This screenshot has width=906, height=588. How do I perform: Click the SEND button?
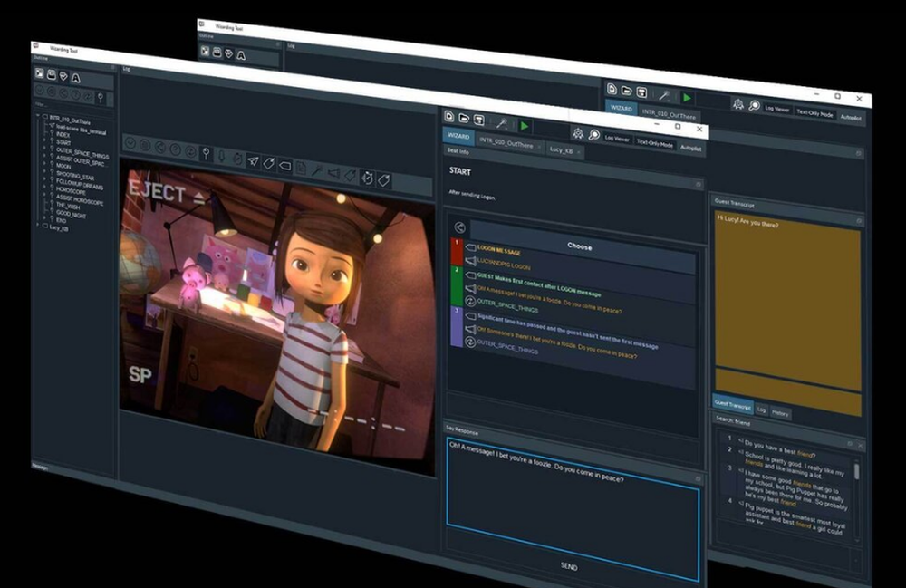point(569,566)
